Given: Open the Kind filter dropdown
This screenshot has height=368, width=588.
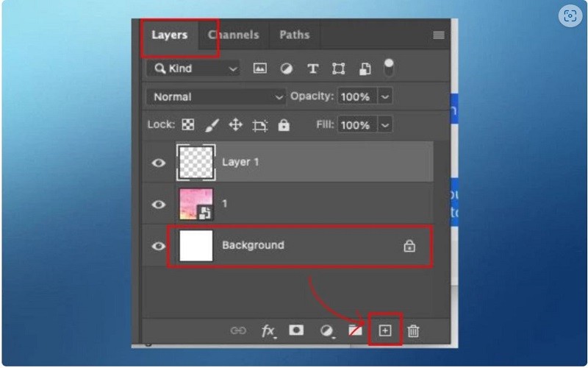Looking at the screenshot, I should pos(193,68).
